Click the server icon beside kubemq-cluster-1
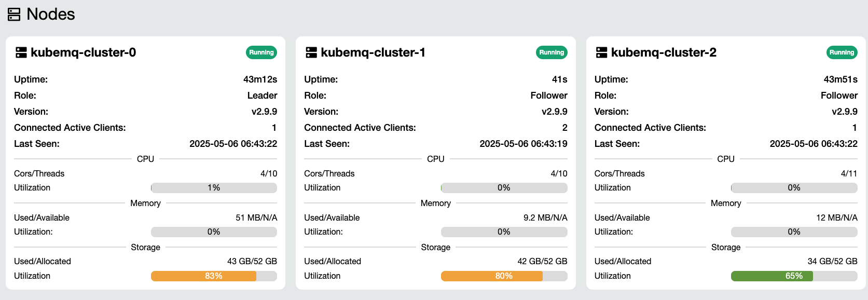This screenshot has height=300, width=868. pos(311,52)
